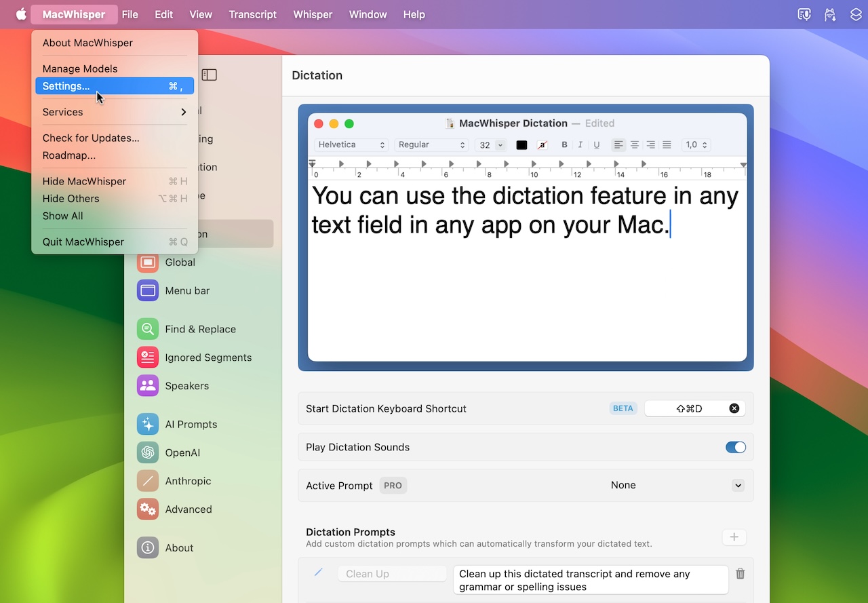Image resolution: width=868 pixels, height=603 pixels.
Task: Edit Clean Up prompt pencil icon
Action: [318, 572]
